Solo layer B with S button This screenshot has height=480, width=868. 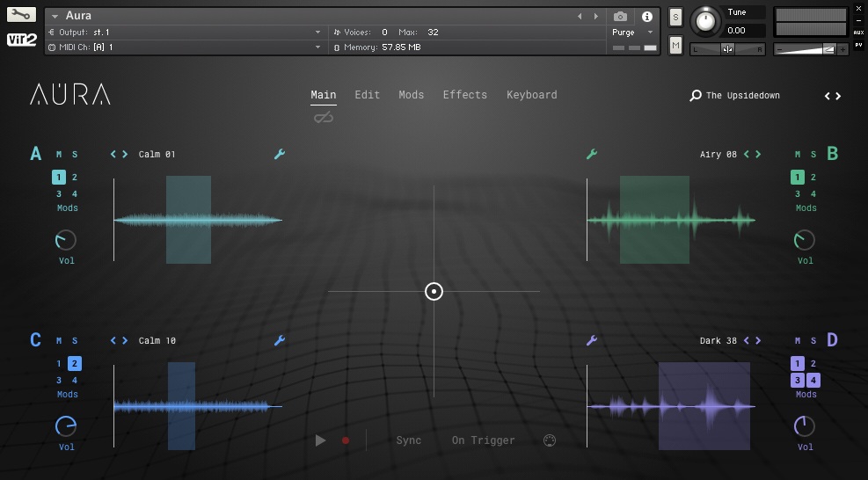click(813, 155)
